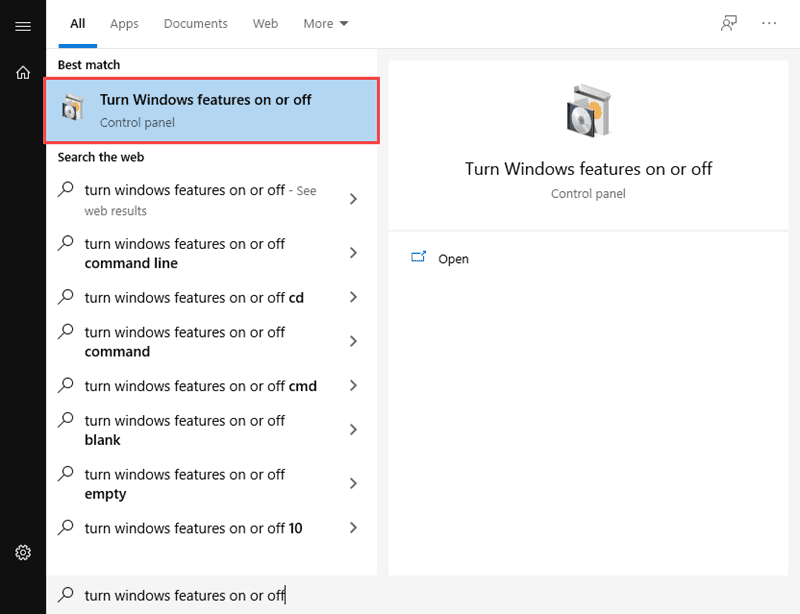Open the More dropdown

point(326,23)
